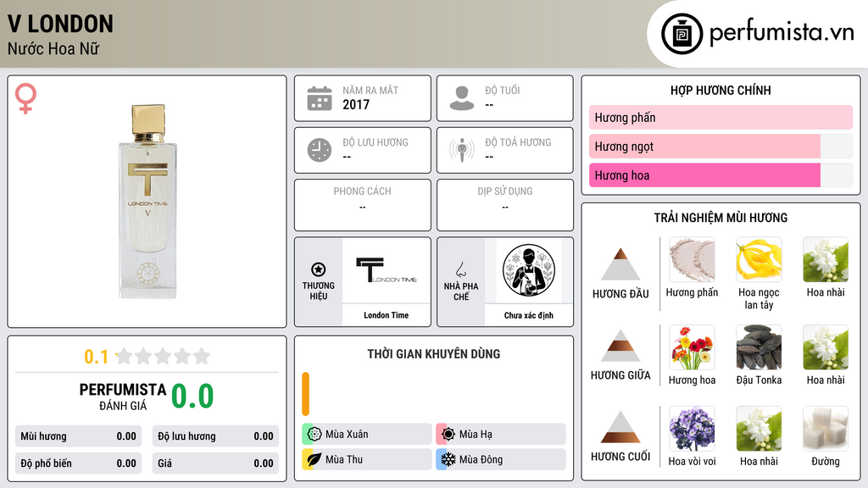Click the Hương cuối pyramid icon
This screenshot has height=488, width=868.
pyautogui.click(x=620, y=427)
